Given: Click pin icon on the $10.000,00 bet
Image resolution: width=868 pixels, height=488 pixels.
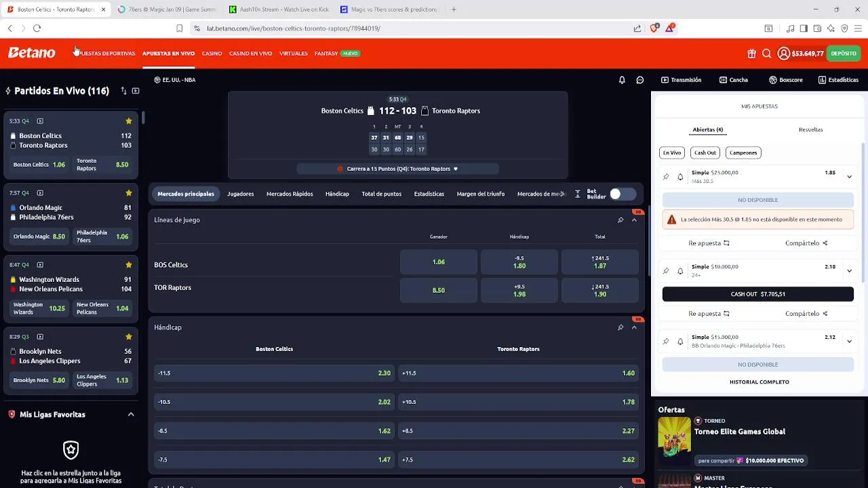Looking at the screenshot, I should pyautogui.click(x=666, y=271).
